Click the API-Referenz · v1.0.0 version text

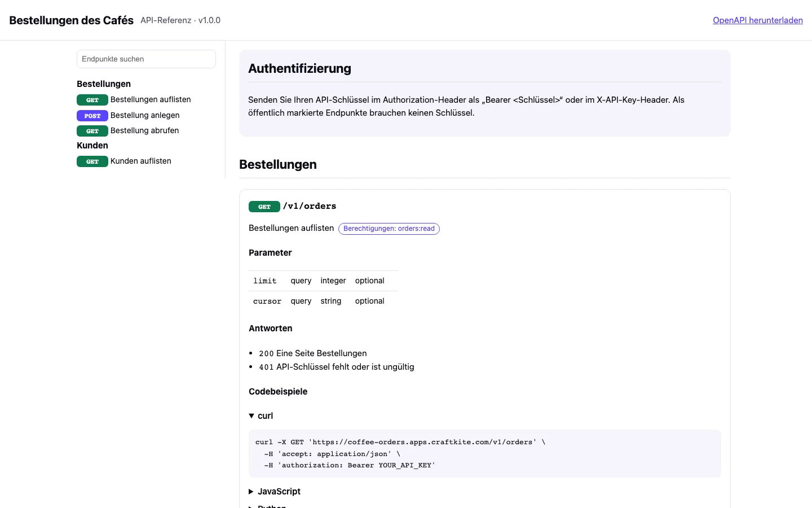click(x=180, y=20)
